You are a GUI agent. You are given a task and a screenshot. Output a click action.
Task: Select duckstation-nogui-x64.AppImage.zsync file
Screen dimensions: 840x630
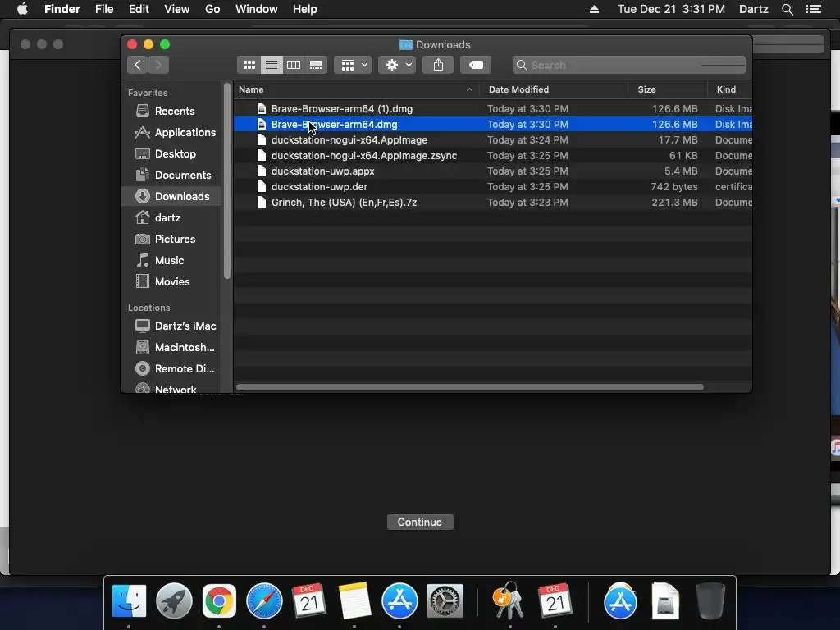tap(493, 155)
